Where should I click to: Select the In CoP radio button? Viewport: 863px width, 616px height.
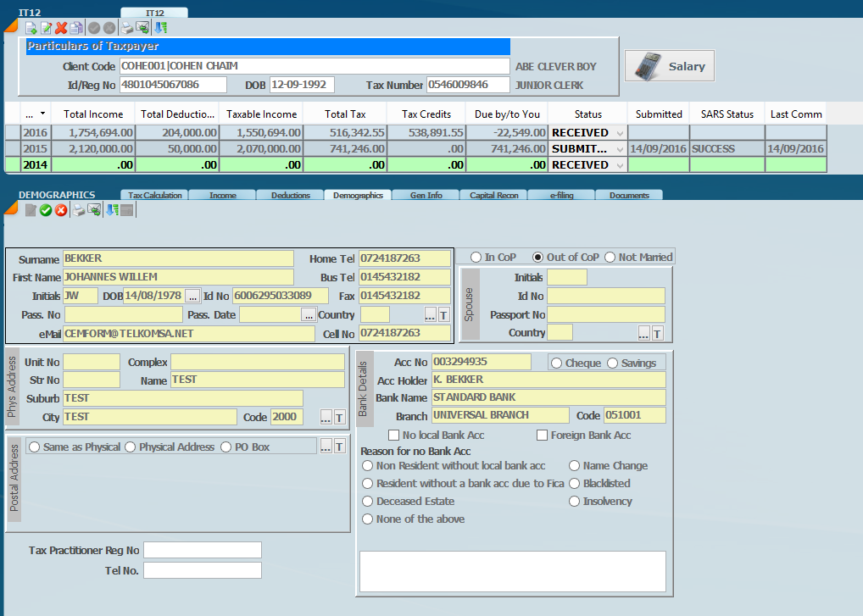point(476,257)
